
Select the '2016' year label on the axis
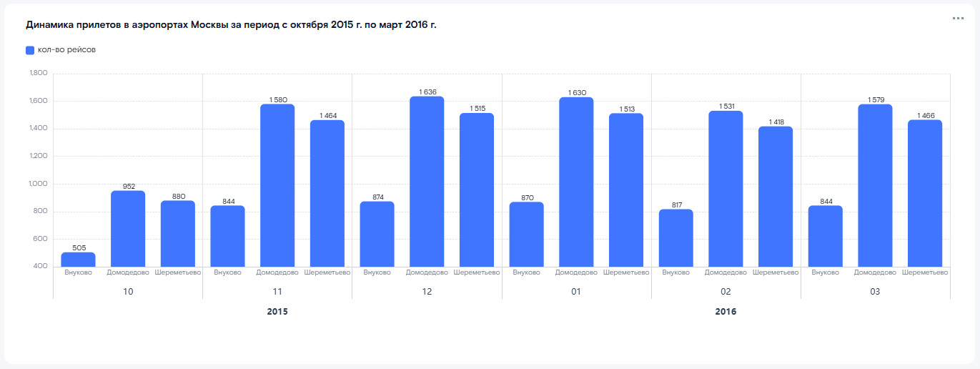click(x=726, y=312)
